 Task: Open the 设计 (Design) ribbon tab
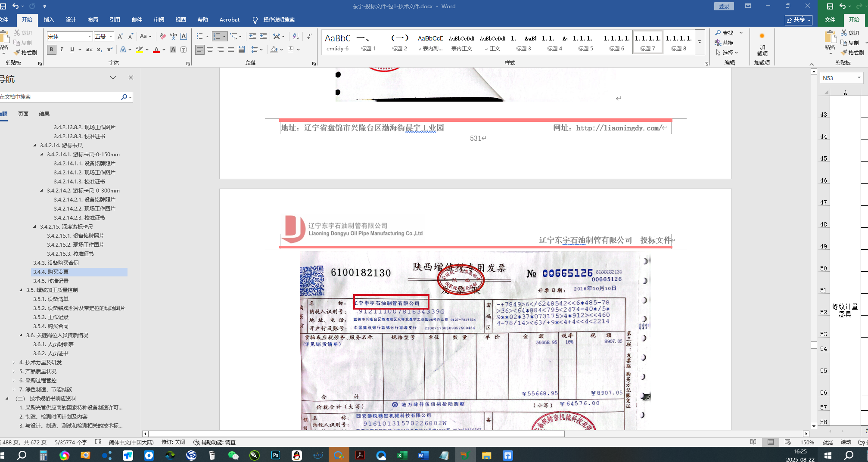click(x=71, y=20)
